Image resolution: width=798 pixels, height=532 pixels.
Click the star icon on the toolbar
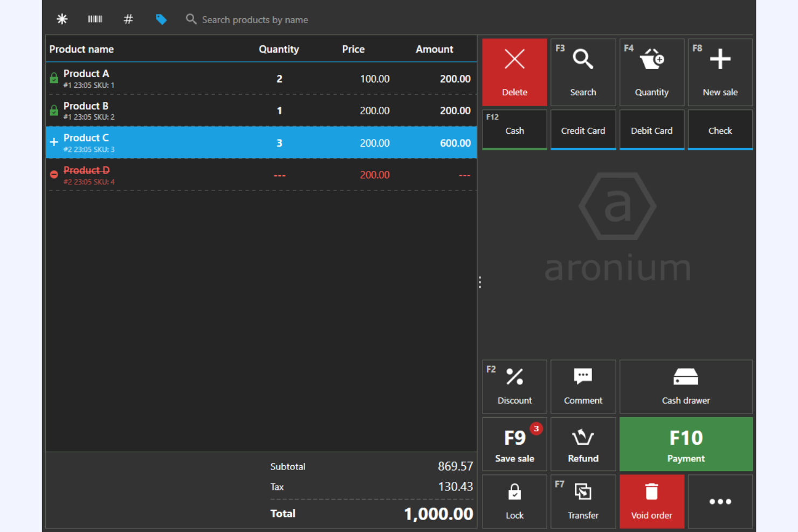(61, 19)
